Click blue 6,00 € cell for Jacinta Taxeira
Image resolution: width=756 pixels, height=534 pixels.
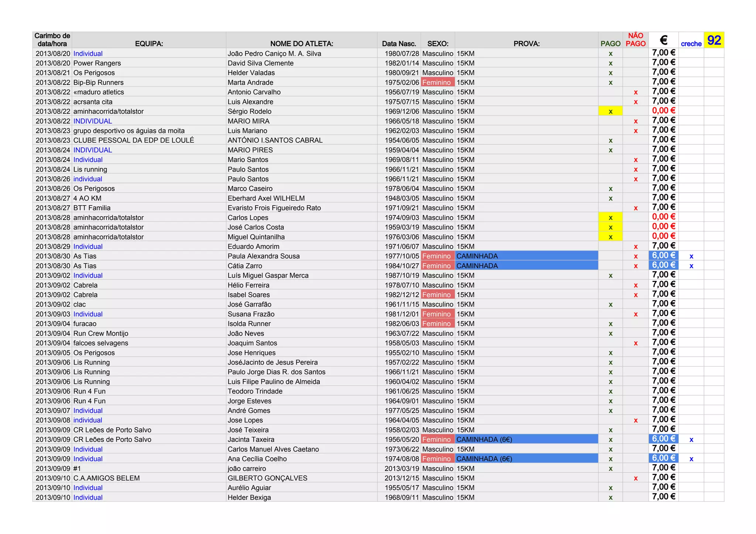tap(663, 439)
